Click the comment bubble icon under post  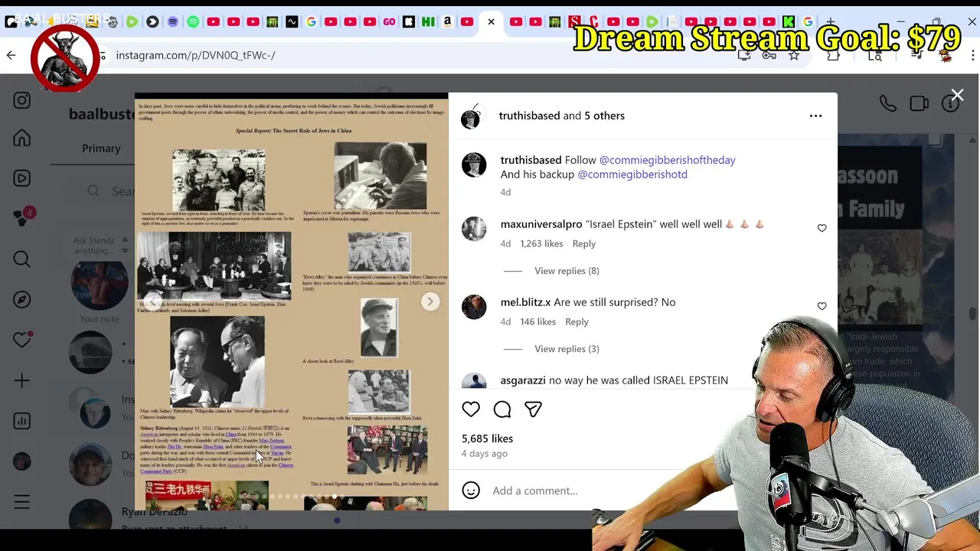(502, 409)
